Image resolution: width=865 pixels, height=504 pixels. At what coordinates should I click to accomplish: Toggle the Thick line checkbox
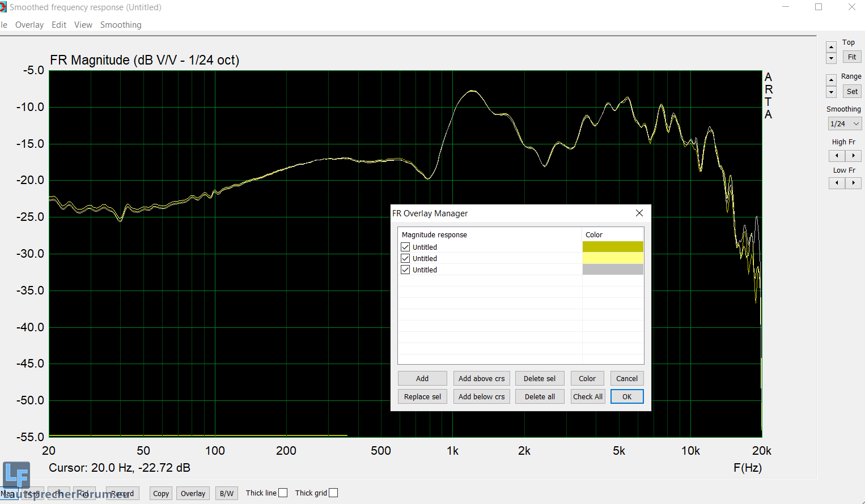tap(283, 493)
